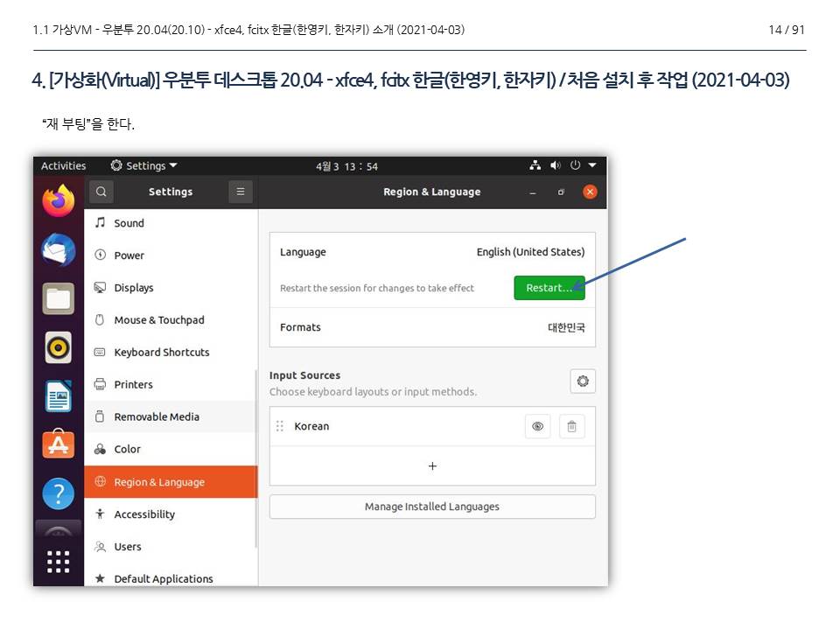Maximize the Settings window
Viewport: 840px width, 630px height.
coord(561,192)
